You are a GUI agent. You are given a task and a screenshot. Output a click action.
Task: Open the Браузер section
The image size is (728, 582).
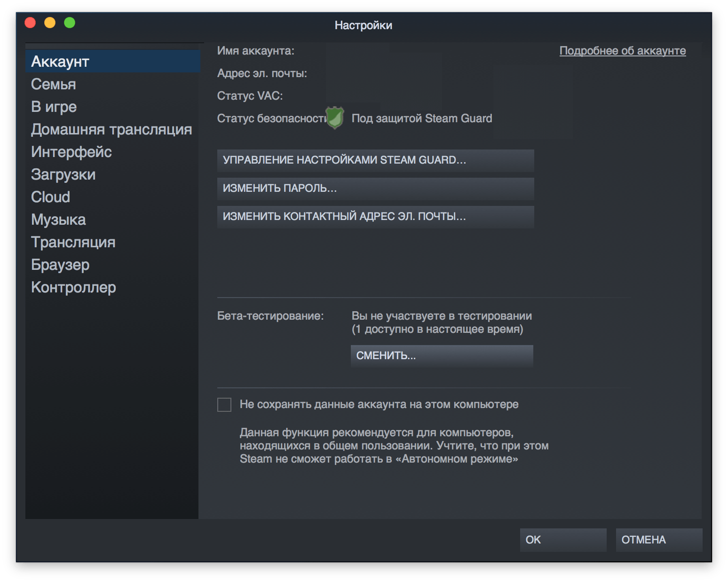pos(113,265)
